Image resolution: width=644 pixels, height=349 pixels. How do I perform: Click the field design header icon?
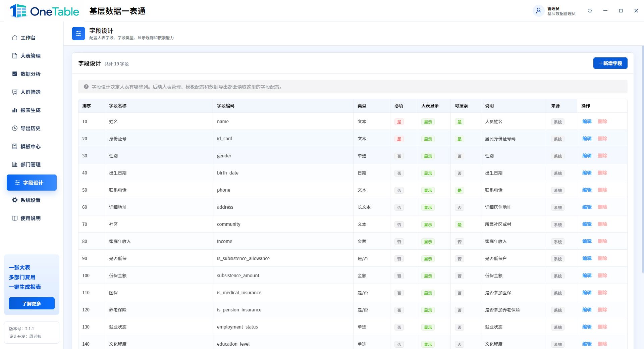pyautogui.click(x=78, y=34)
